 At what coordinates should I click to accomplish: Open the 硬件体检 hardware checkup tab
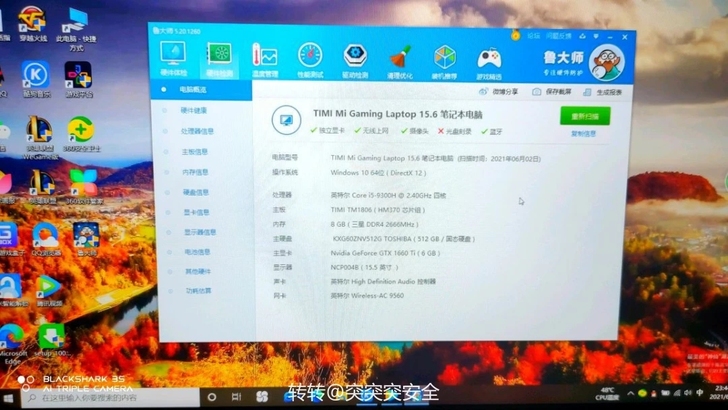174,59
